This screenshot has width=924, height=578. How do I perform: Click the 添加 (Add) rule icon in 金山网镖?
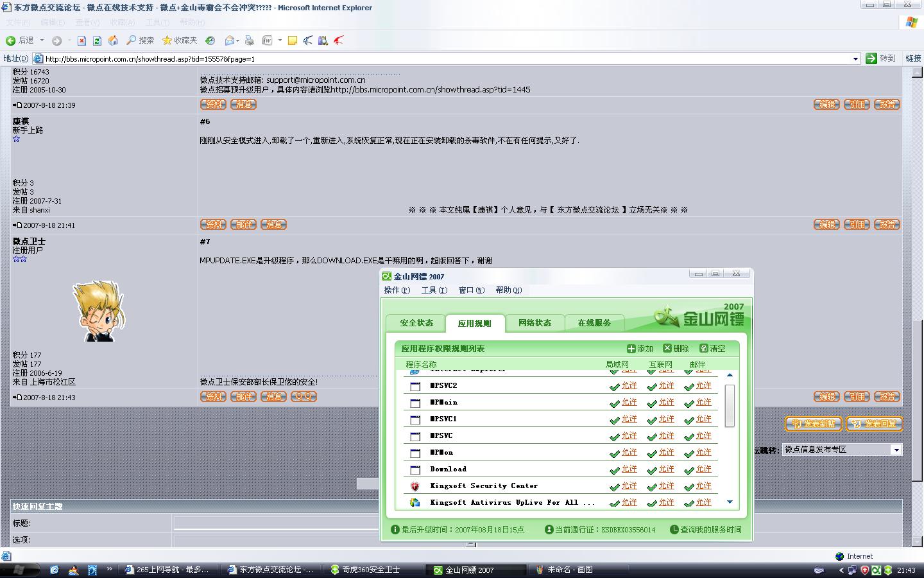point(631,348)
